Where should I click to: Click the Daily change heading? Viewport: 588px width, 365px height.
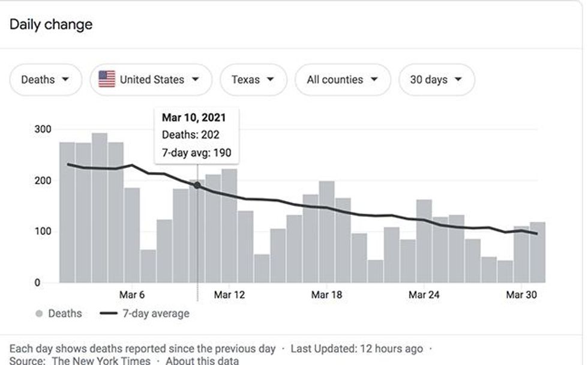(x=51, y=25)
